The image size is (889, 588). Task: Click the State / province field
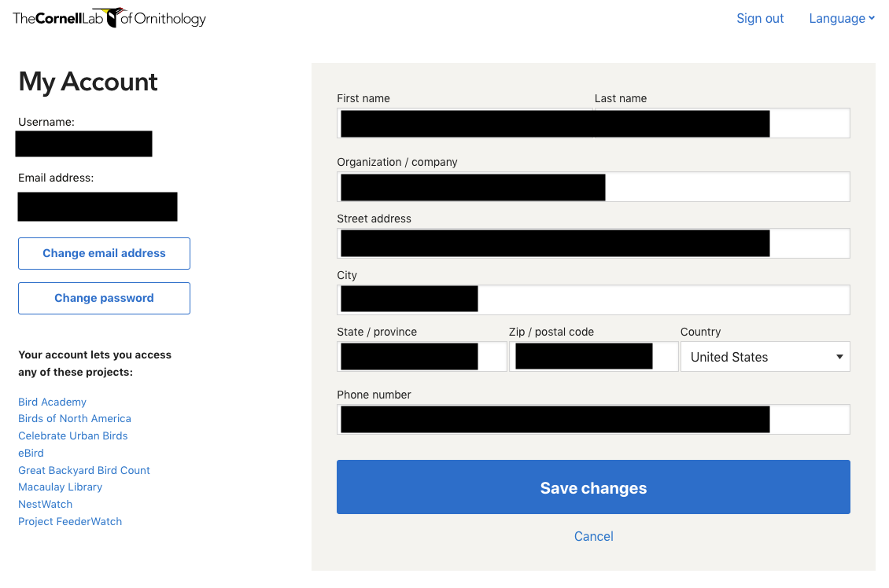[x=422, y=356]
